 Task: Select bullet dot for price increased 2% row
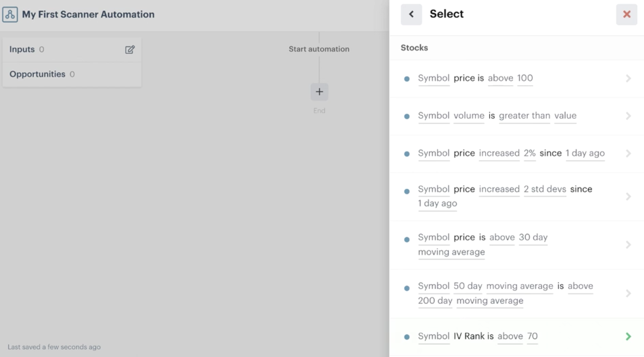407,154
